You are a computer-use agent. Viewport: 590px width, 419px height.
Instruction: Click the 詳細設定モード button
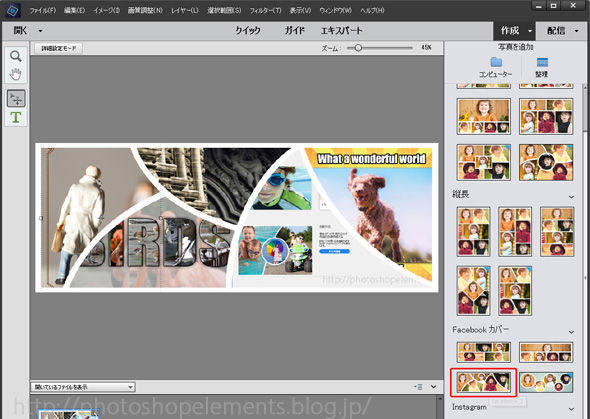point(58,49)
